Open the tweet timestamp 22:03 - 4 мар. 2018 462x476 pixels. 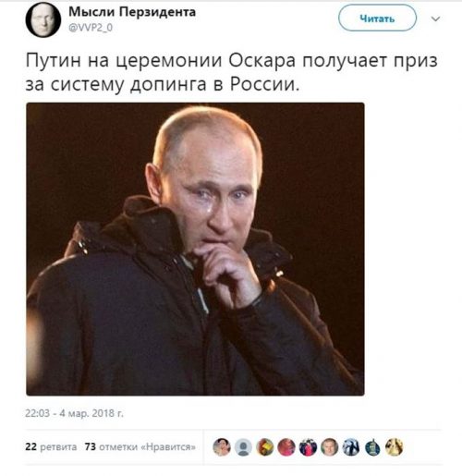pyautogui.click(x=74, y=413)
